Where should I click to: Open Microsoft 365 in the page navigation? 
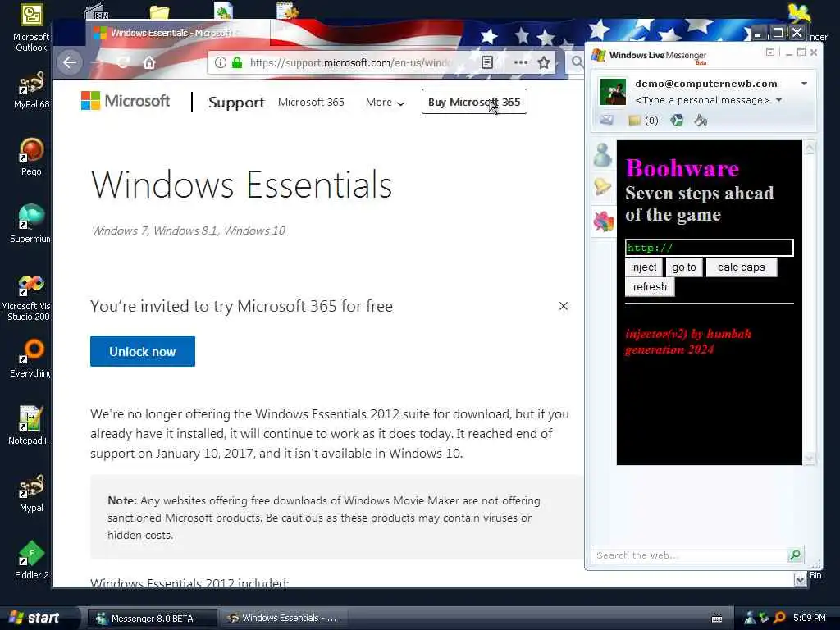tap(311, 103)
